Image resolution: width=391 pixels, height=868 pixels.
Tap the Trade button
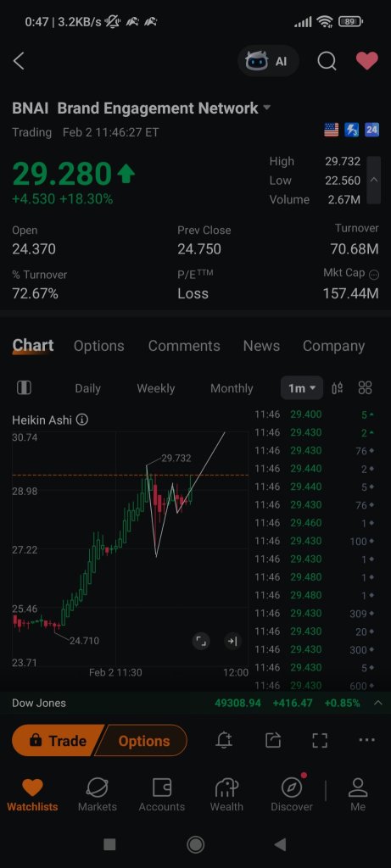tap(59, 740)
